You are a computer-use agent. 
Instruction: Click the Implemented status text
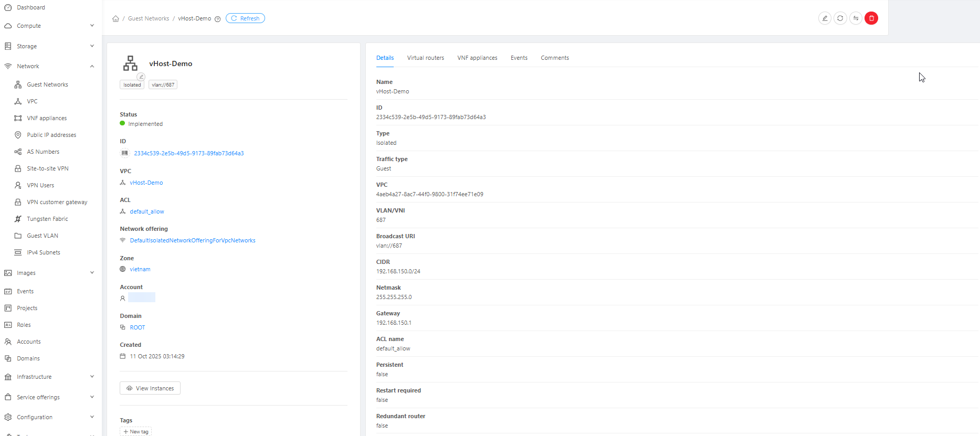pos(145,124)
